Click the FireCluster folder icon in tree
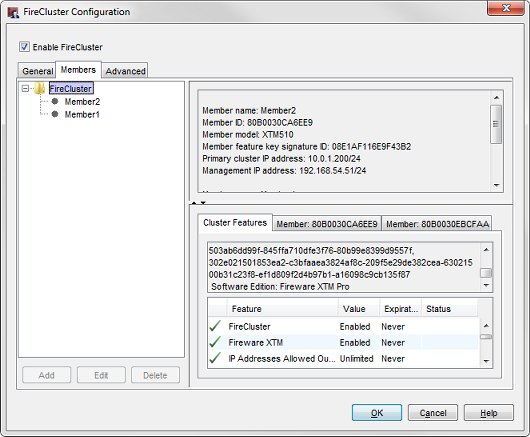This screenshot has width=530, height=437. click(39, 89)
